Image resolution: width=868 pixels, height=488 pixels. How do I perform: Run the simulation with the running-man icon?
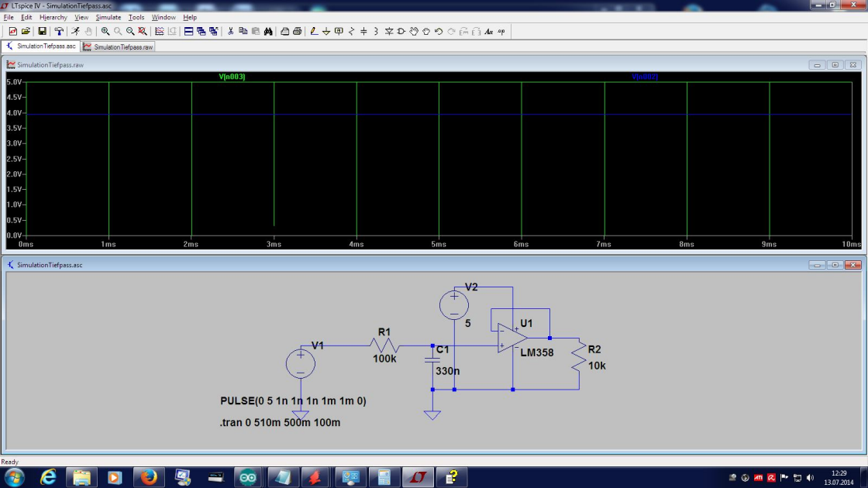click(x=75, y=32)
